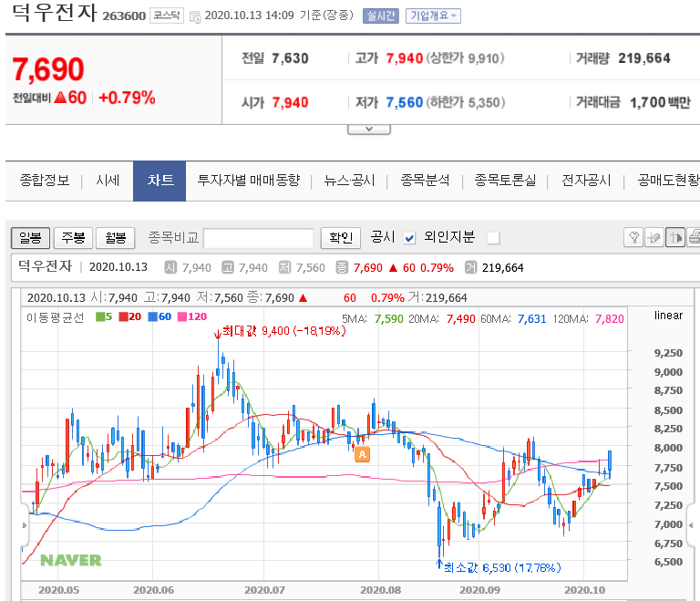The image size is (700, 601).
Task: Select the trendline drawing tool icon
Action: (x=654, y=237)
